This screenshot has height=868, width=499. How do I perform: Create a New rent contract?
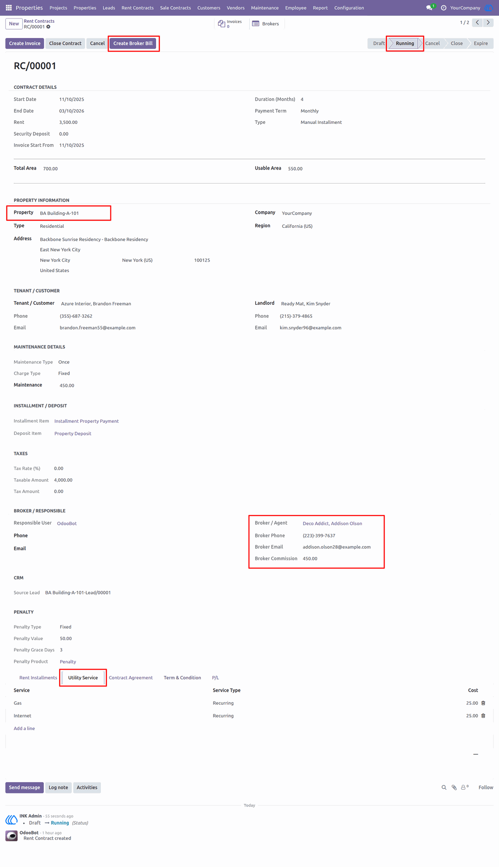point(14,24)
